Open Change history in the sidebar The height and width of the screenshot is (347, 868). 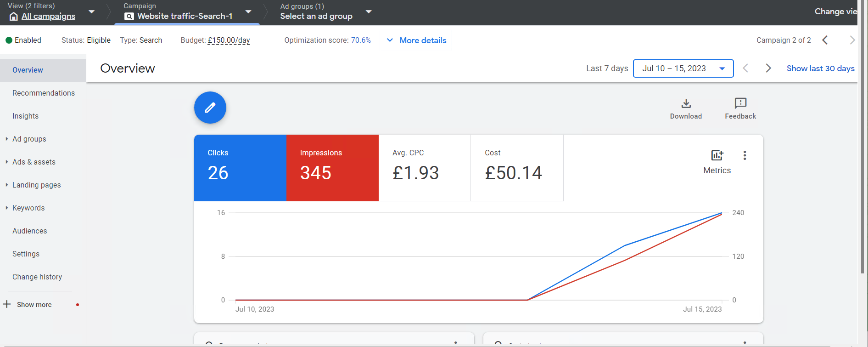click(37, 277)
